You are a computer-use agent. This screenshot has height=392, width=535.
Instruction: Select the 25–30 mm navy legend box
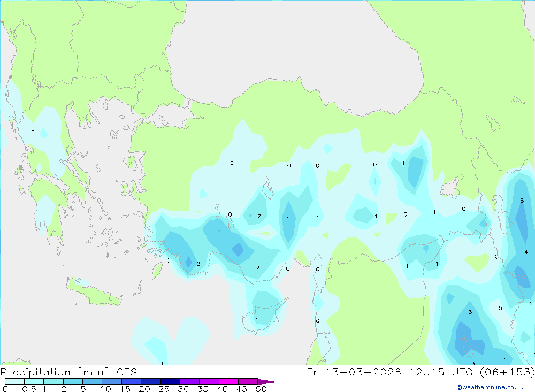click(170, 381)
